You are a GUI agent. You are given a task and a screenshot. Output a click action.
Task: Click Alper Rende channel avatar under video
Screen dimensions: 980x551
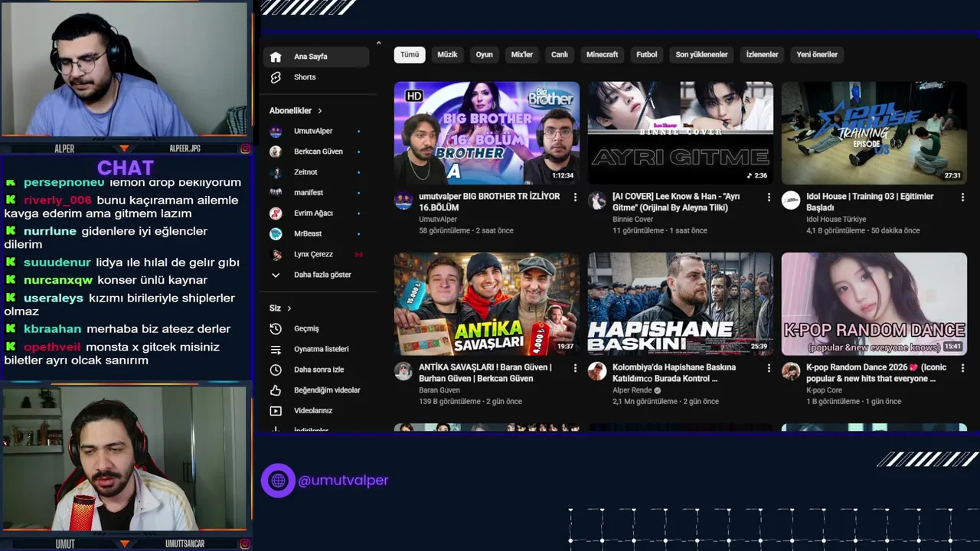[x=597, y=371]
